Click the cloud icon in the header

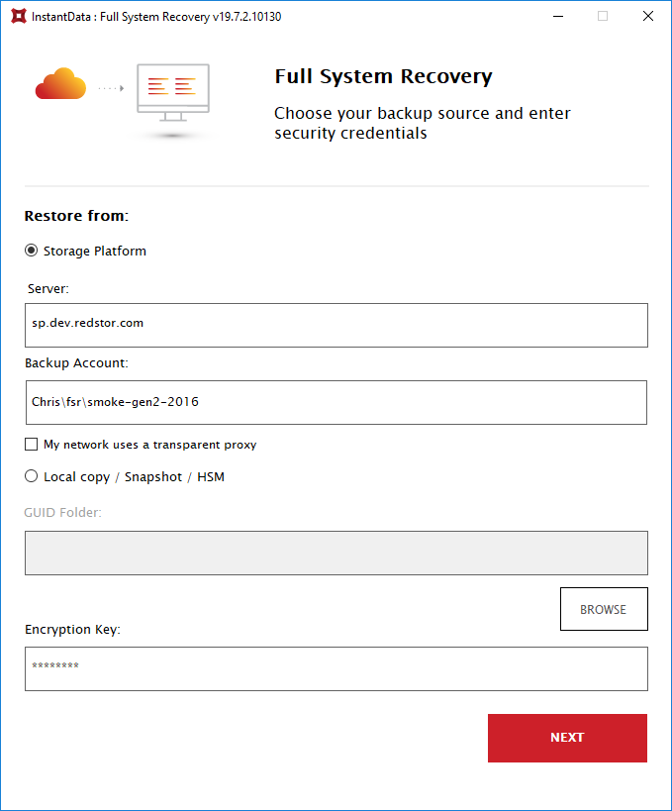click(x=60, y=84)
